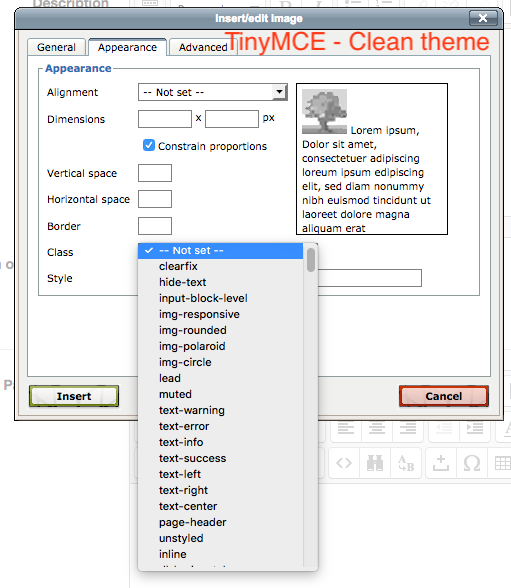Toggle the Constrain proportions checkbox
511x588 pixels.
click(149, 146)
